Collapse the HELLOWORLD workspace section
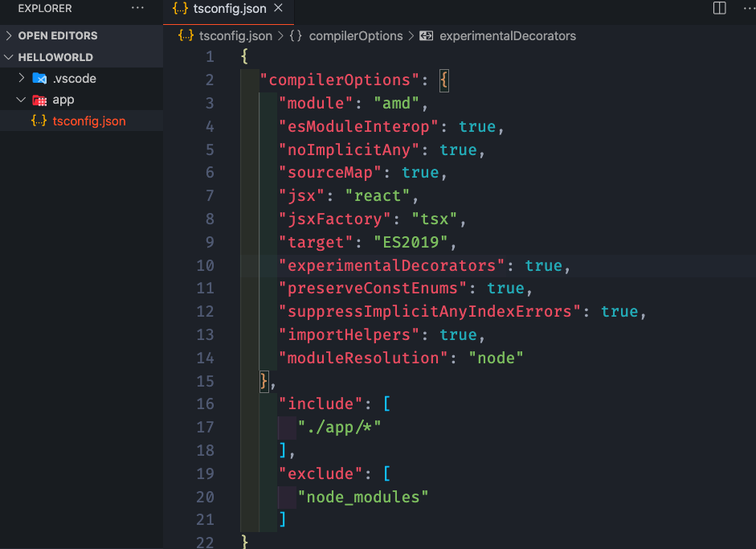Screen dimensions: 756x549 point(81,57)
